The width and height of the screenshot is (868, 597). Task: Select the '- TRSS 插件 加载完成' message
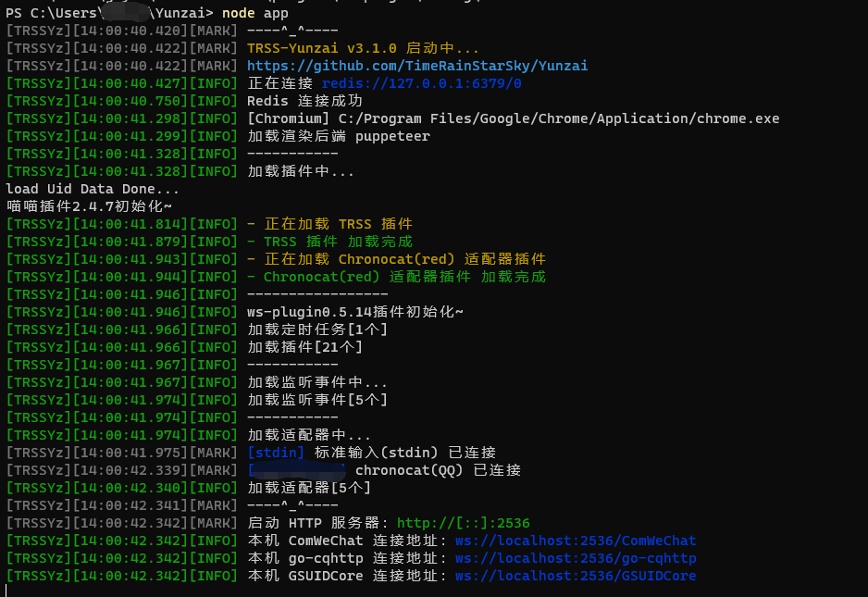click(330, 242)
